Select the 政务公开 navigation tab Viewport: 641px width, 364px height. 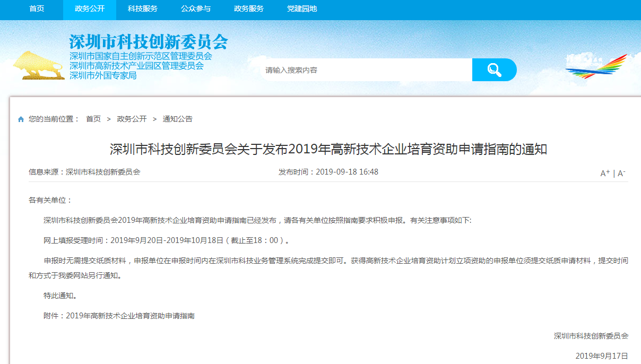(x=90, y=9)
